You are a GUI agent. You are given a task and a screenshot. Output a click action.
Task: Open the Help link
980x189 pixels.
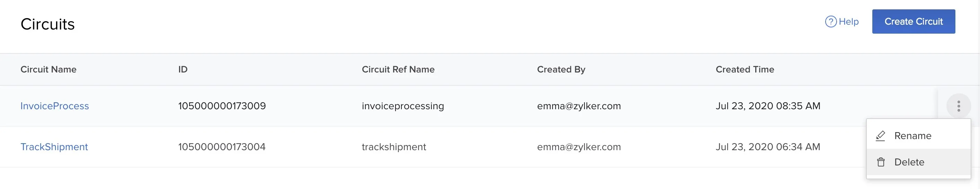click(841, 22)
